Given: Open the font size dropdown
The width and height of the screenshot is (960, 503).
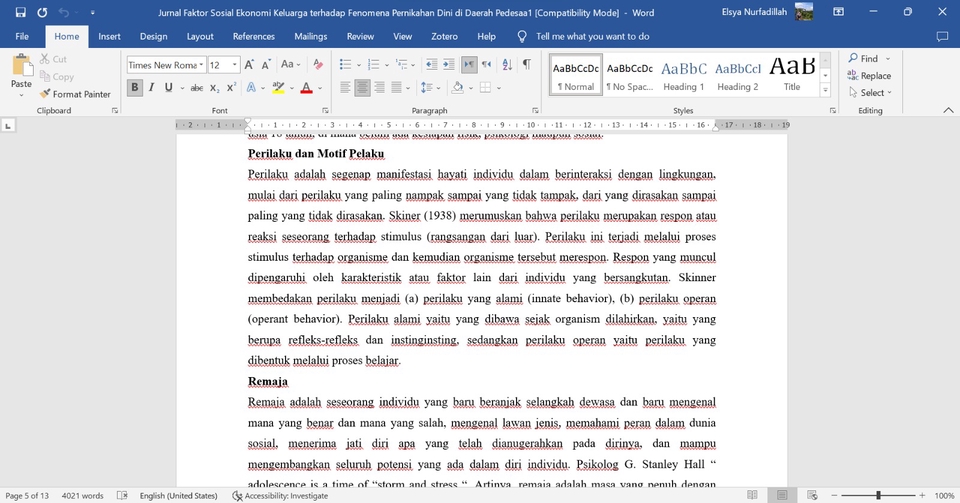Looking at the screenshot, I should (x=234, y=64).
